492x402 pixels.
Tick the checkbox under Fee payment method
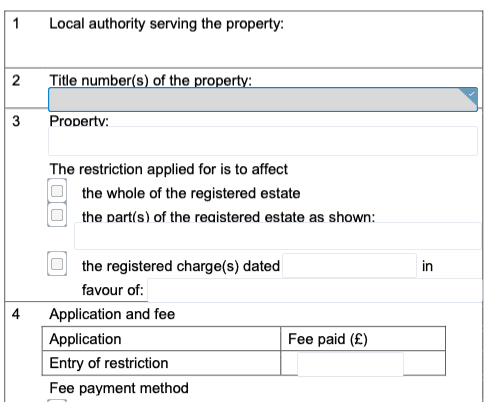pyautogui.click(x=57, y=400)
